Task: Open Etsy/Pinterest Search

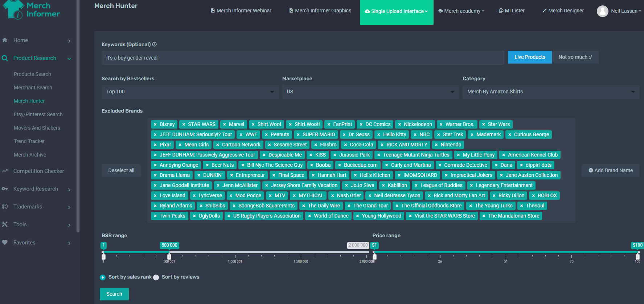Action: pyautogui.click(x=38, y=114)
